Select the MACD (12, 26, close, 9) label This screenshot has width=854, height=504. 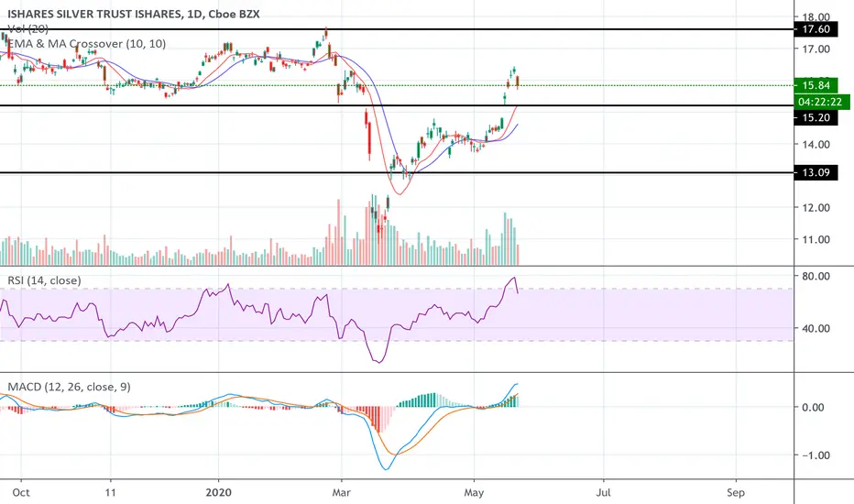tap(69, 387)
